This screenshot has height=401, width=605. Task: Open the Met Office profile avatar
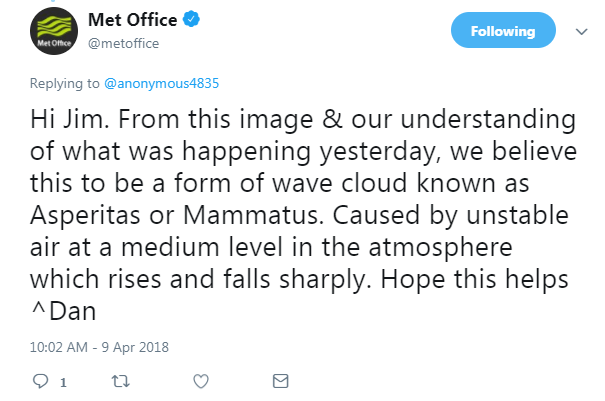54,31
